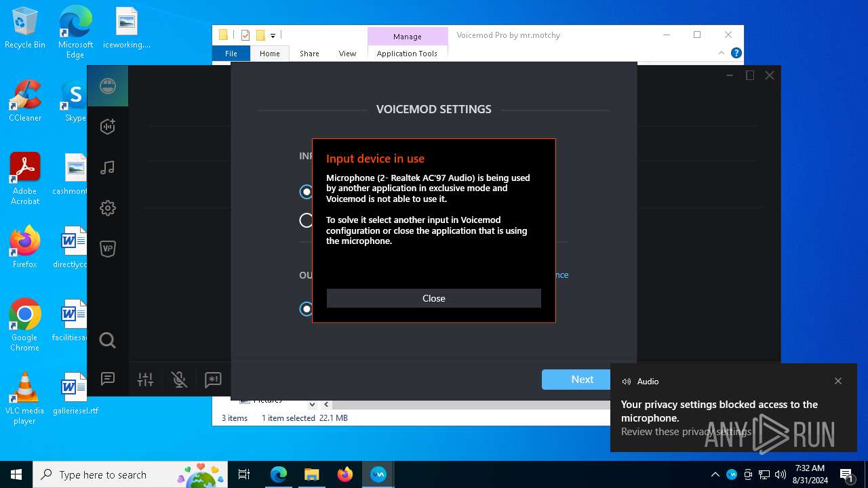
Task: Switch to the View ribbon tab
Action: point(347,54)
